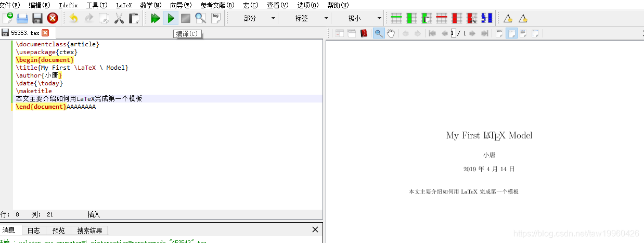Viewport: 644px width, 243px height.
Task: Open external PDF viewer red icon
Action: click(364, 33)
